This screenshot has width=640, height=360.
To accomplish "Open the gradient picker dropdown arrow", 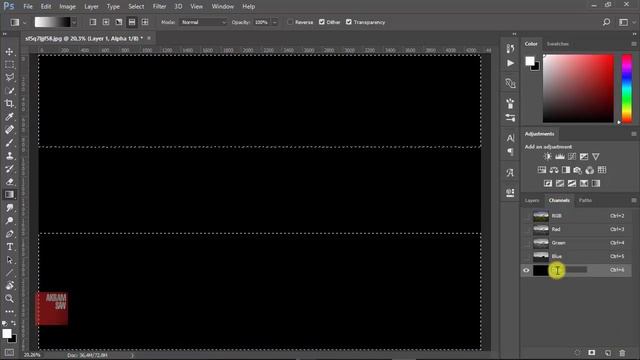I will [74, 22].
